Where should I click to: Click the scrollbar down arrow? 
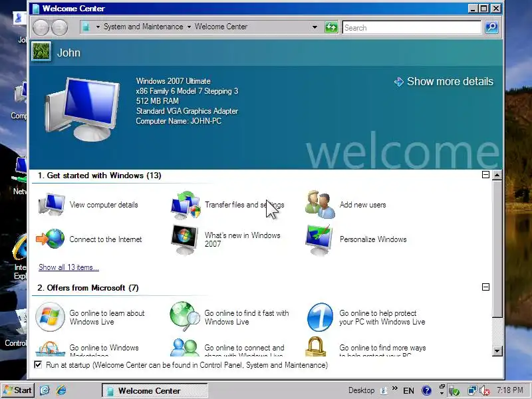(497, 351)
